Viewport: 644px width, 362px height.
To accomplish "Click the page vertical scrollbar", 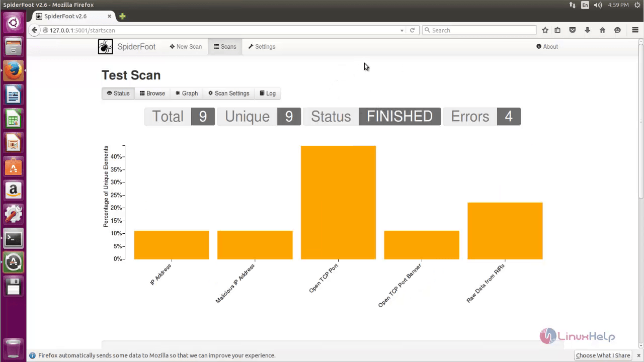I will (x=641, y=121).
